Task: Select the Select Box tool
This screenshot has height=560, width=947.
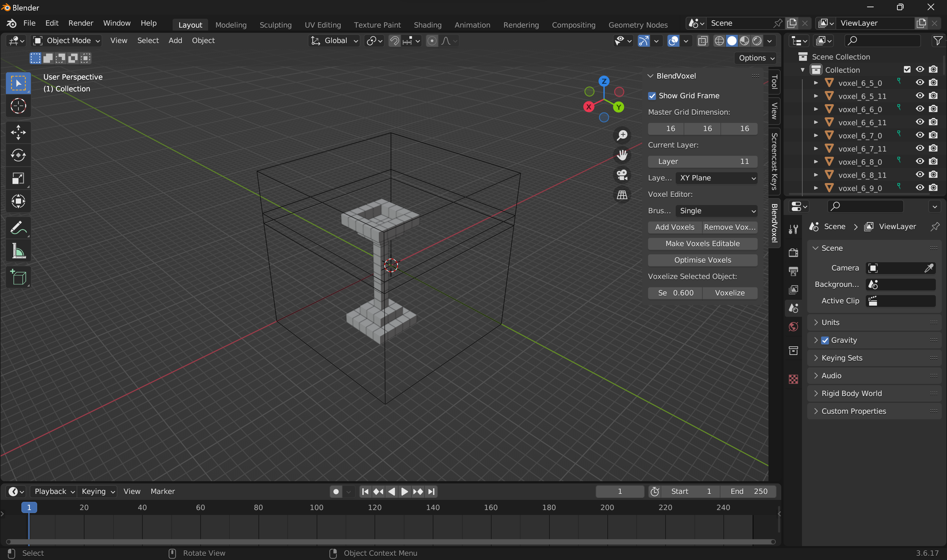Action: [x=18, y=83]
